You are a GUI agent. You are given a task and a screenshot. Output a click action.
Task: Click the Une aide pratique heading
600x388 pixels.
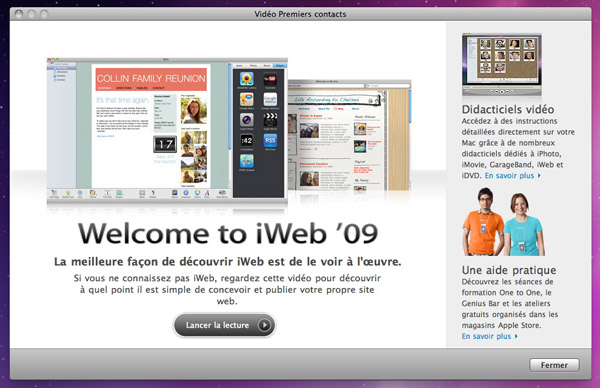tap(509, 270)
